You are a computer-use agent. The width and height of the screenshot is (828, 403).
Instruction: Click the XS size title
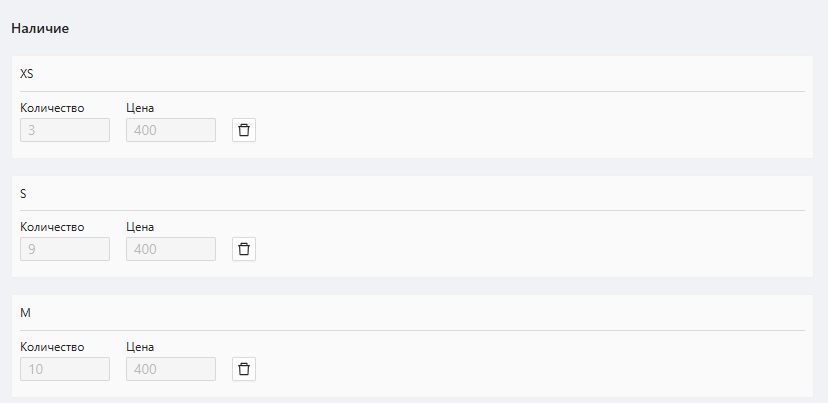(x=27, y=74)
